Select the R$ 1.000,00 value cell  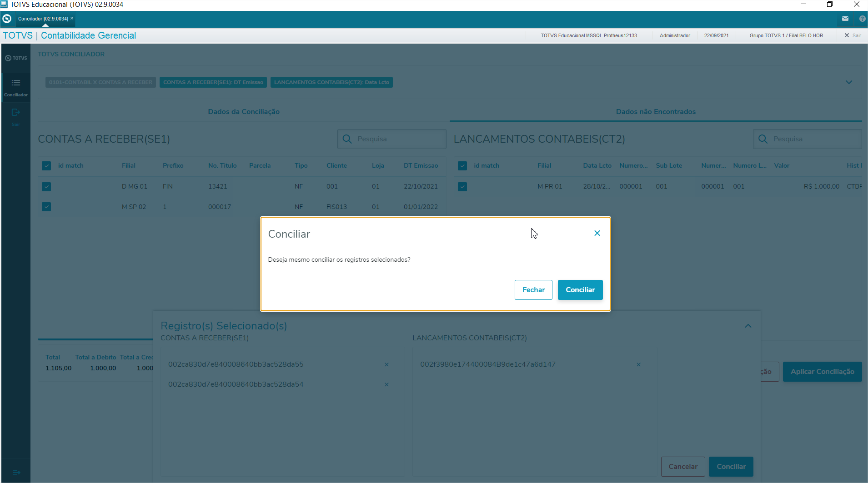tap(822, 187)
